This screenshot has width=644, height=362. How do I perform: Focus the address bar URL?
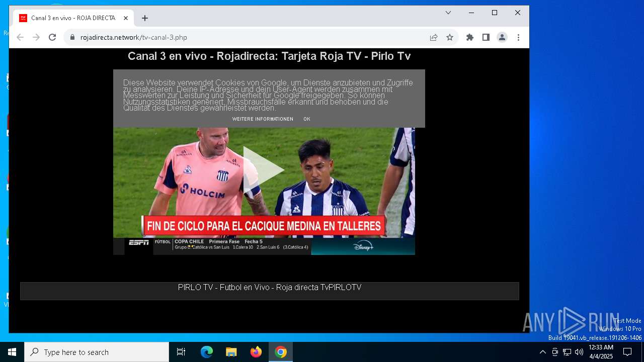pyautogui.click(x=134, y=37)
